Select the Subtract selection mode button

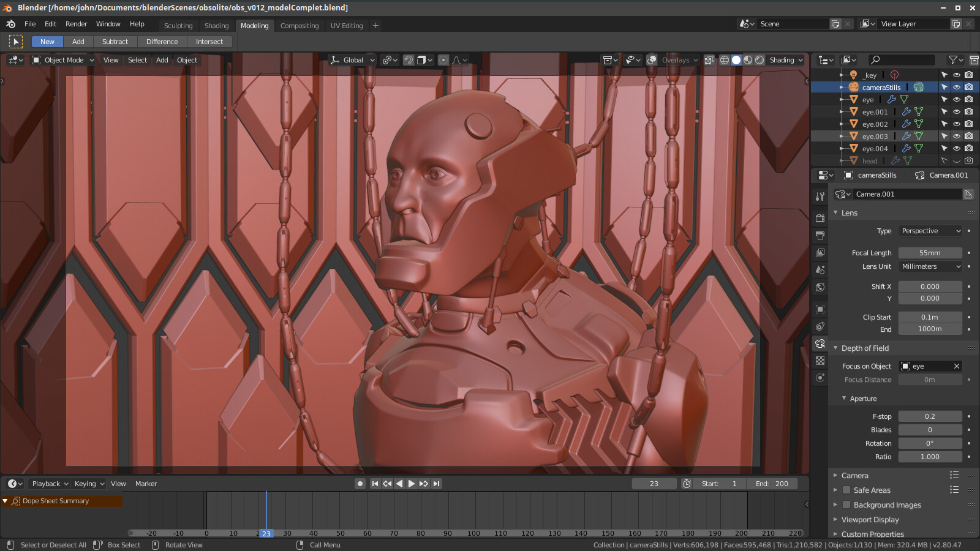click(x=115, y=42)
